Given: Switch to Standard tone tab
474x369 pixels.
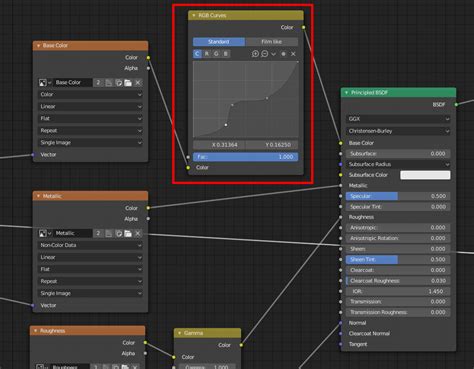Looking at the screenshot, I should coord(219,42).
